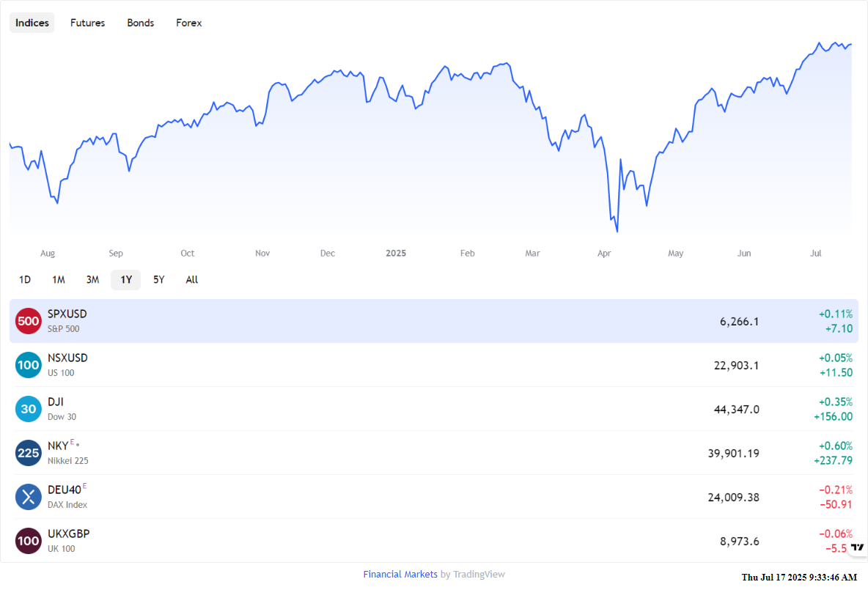Click the red S&P 500 symbol icon

tap(29, 321)
